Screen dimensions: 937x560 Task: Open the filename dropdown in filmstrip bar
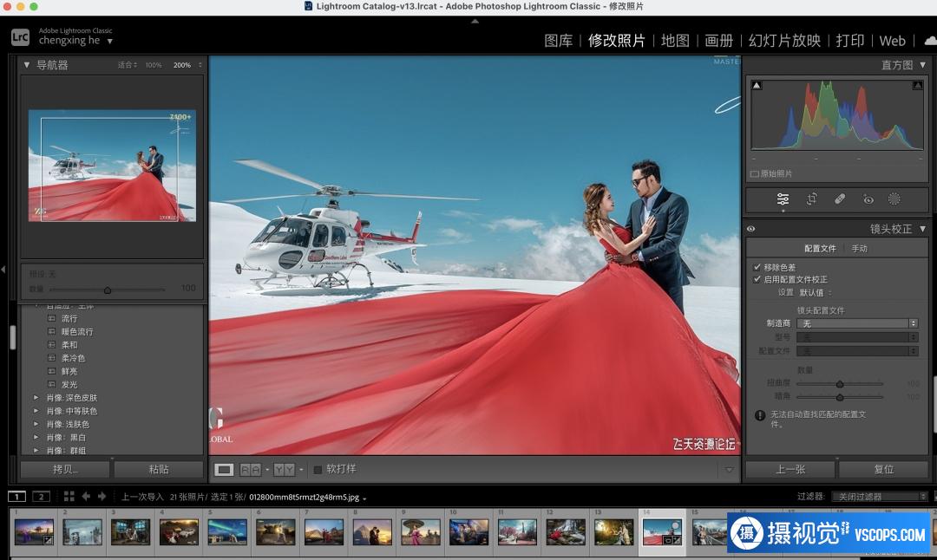click(x=364, y=498)
